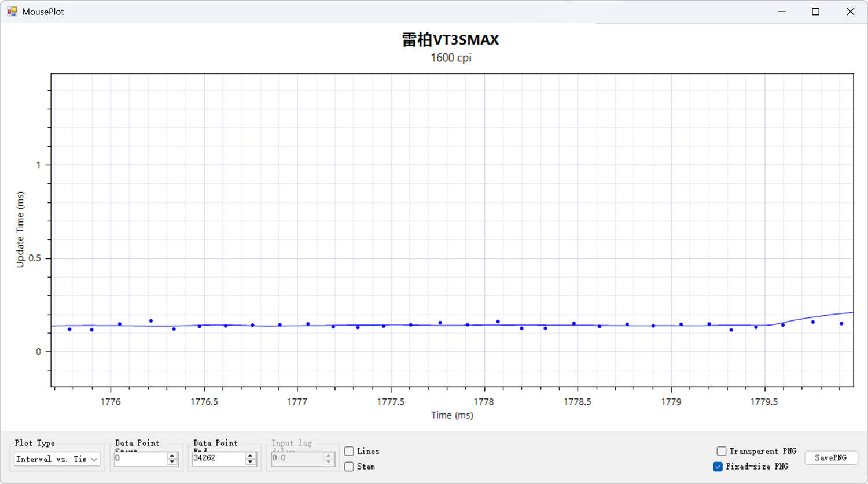
Task: Enable the Stem checkbox
Action: (x=350, y=467)
